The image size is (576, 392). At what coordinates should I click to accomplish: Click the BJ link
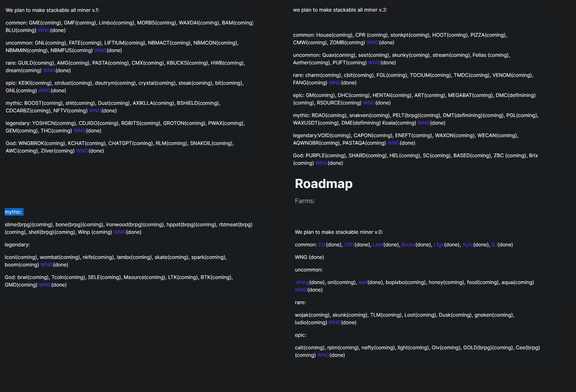coord(494,245)
